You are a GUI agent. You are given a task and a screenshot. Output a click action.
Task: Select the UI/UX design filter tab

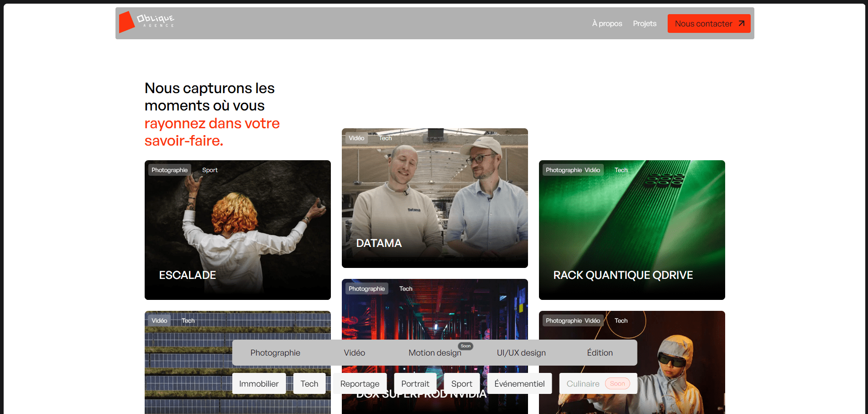521,353
